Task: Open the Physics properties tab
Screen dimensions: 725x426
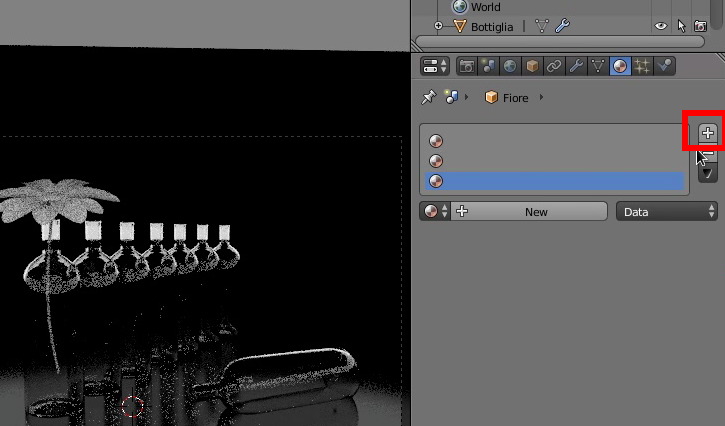Action: [664, 66]
